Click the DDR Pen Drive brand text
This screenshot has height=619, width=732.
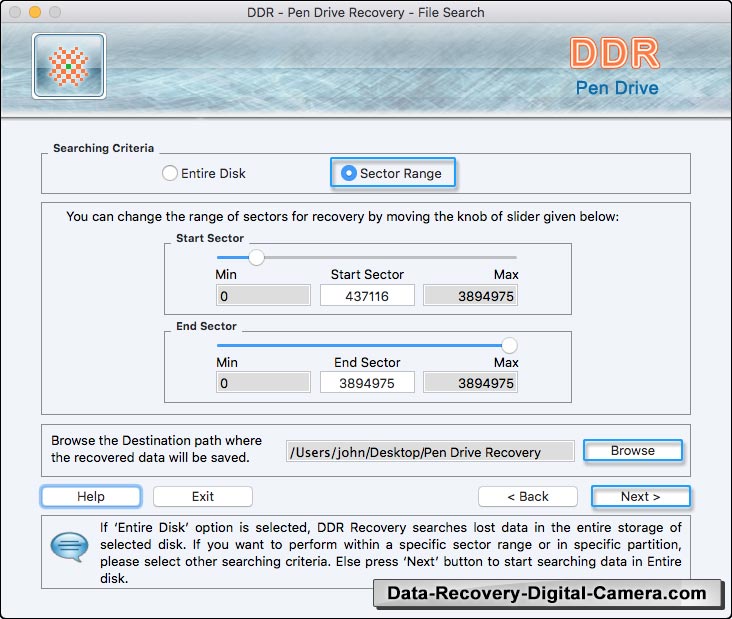615,66
